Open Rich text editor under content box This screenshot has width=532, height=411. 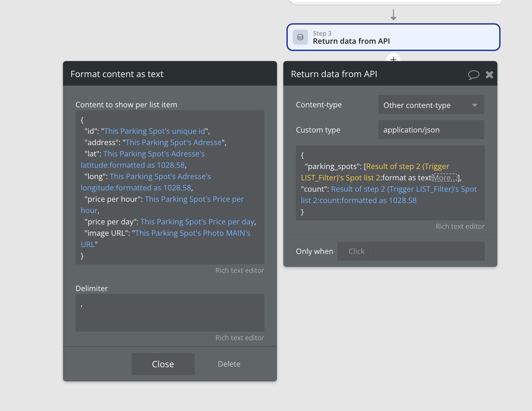tap(240, 271)
